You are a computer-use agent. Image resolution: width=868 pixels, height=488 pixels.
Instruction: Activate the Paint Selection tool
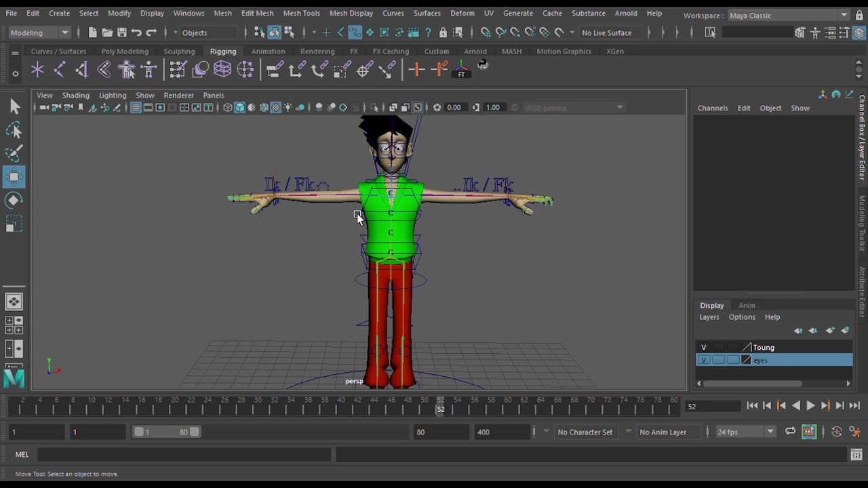coord(14,154)
